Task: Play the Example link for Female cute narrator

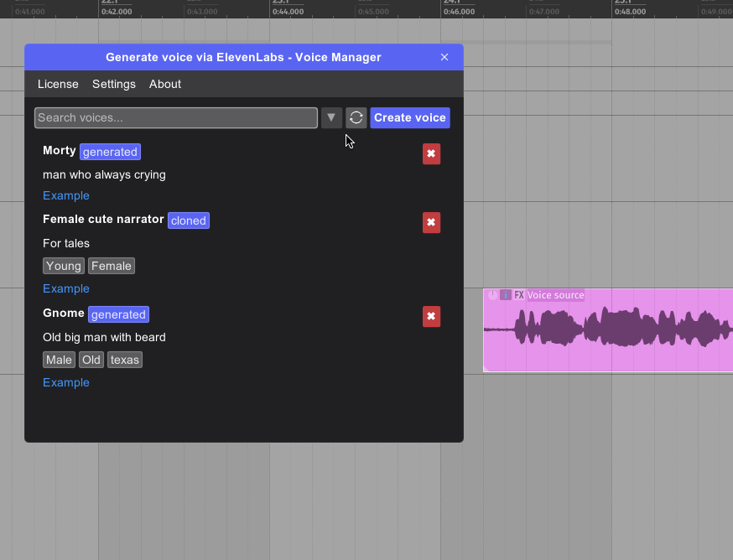Action: (x=66, y=288)
